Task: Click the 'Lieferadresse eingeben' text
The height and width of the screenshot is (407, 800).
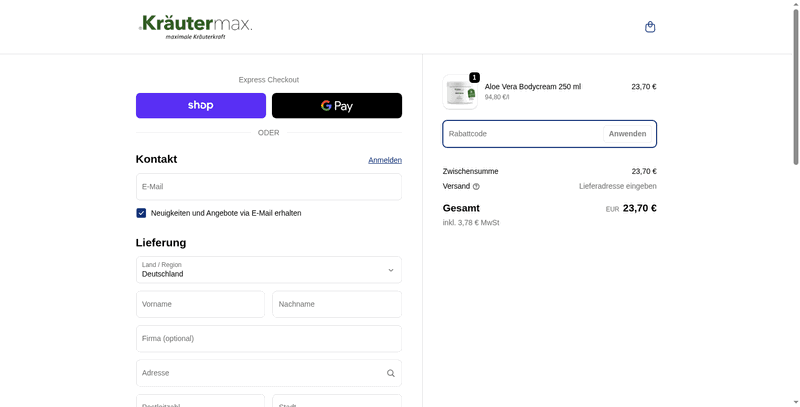Action: (617, 186)
